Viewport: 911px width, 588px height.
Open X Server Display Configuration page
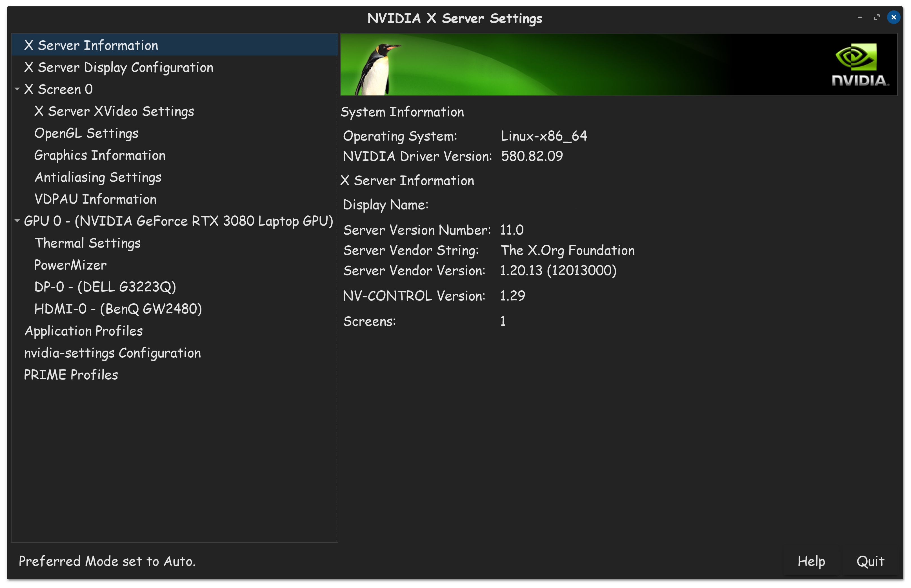tap(118, 68)
